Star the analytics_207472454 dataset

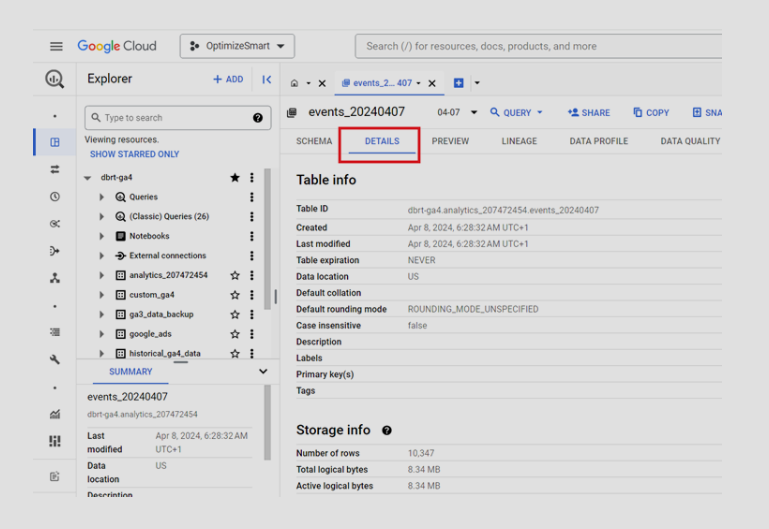[x=235, y=275]
